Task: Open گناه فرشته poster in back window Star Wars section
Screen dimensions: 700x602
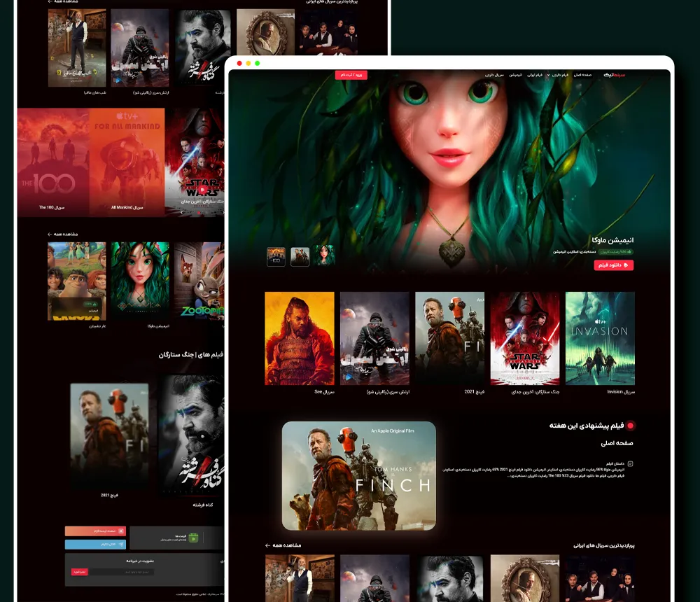Action: coord(192,436)
